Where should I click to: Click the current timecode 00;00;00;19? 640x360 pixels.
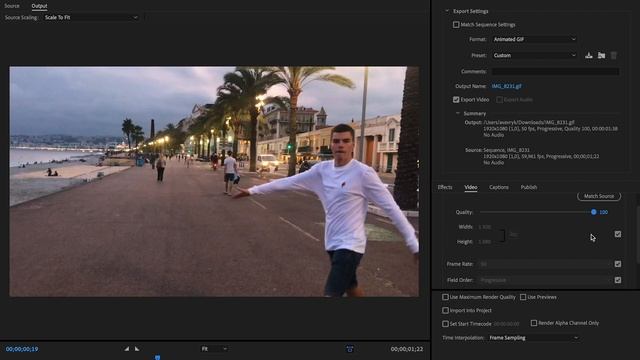[x=22, y=349]
